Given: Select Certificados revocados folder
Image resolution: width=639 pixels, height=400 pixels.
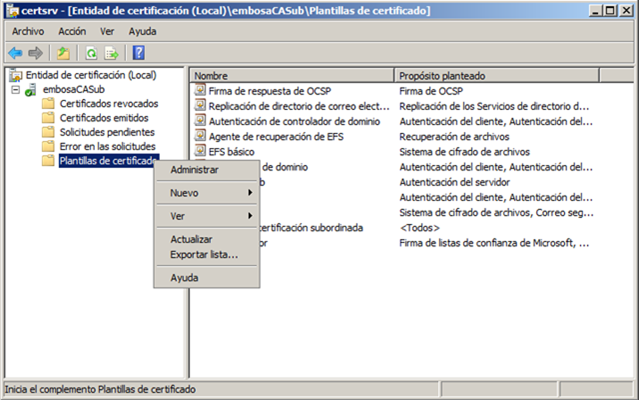Looking at the screenshot, I should [106, 103].
